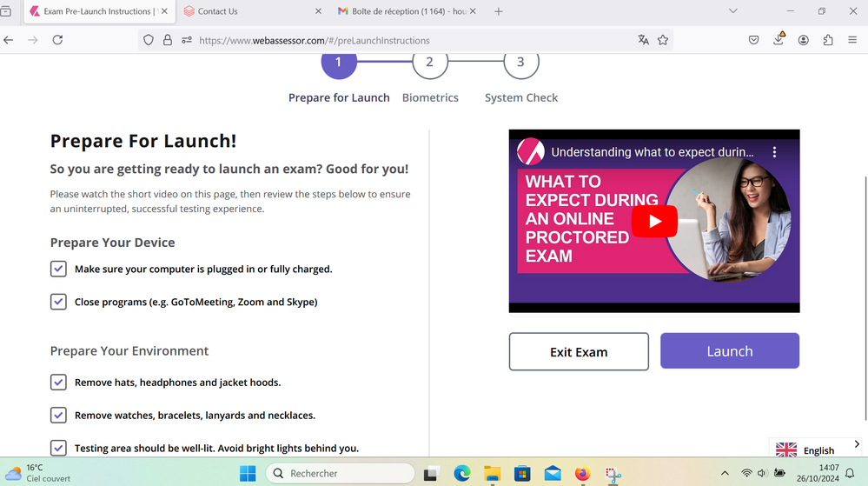
Task: Open the list all tabs dropdown arrow
Action: tap(732, 11)
